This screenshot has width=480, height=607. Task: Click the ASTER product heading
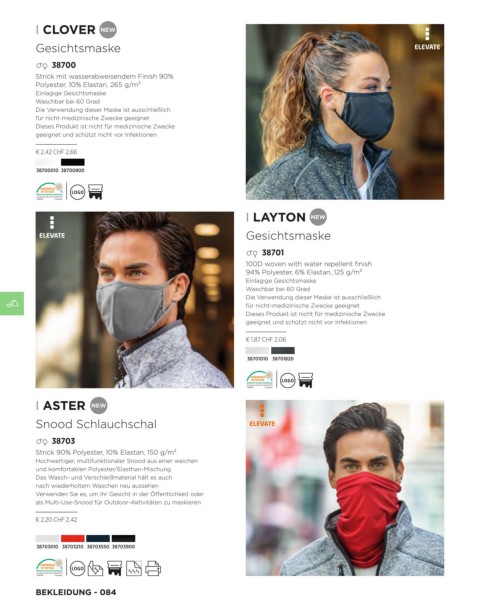click(x=64, y=405)
